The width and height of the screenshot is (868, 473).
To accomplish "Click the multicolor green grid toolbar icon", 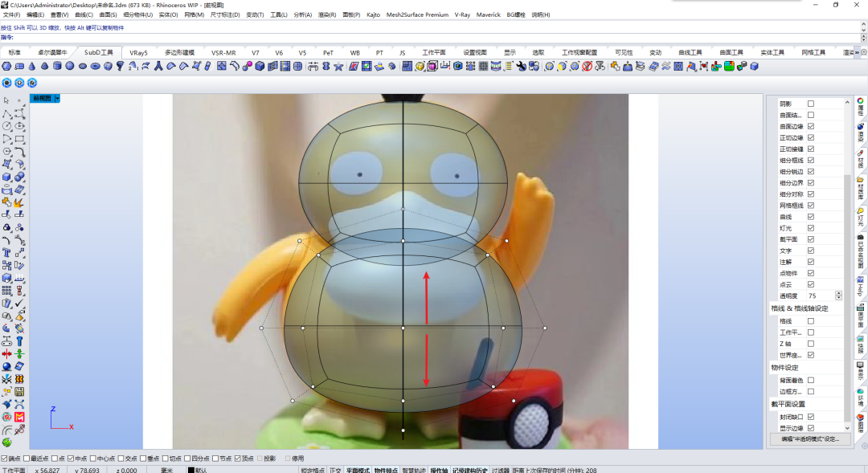I will pyautogui.click(x=729, y=67).
